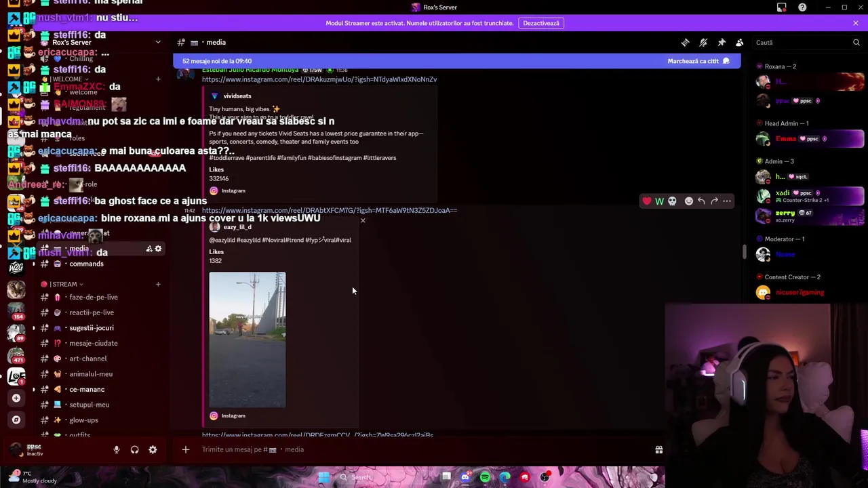Open more options on hovered message
This screenshot has width=868, height=488.
(x=727, y=201)
